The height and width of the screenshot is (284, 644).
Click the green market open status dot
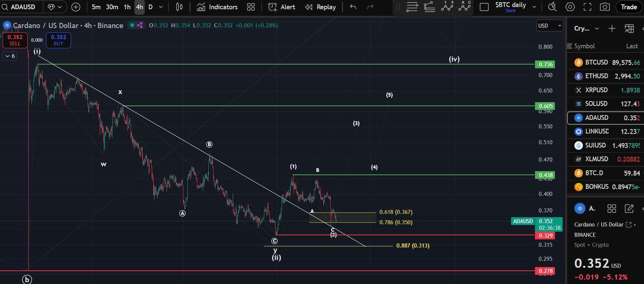[132, 25]
